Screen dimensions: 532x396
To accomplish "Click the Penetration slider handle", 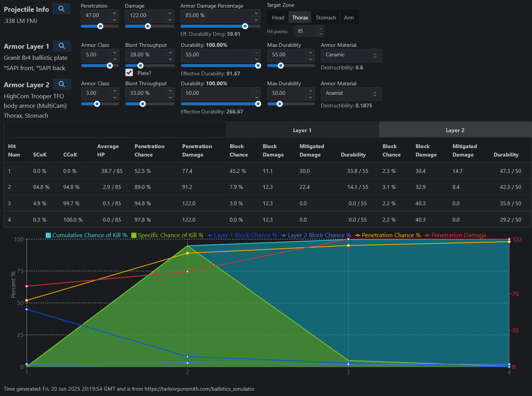I will (x=100, y=26).
